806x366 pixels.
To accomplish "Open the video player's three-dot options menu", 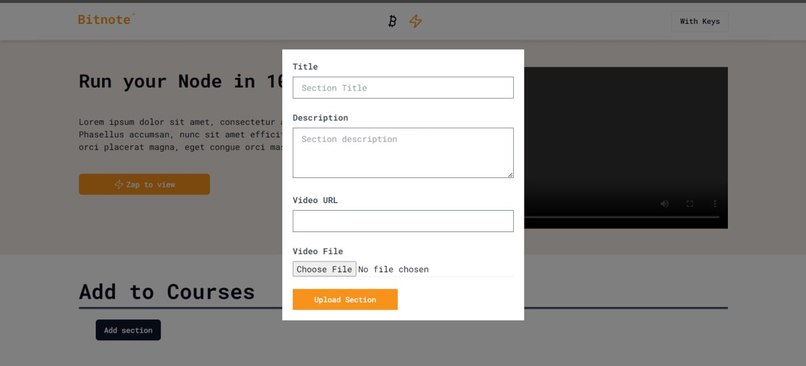I will (715, 204).
